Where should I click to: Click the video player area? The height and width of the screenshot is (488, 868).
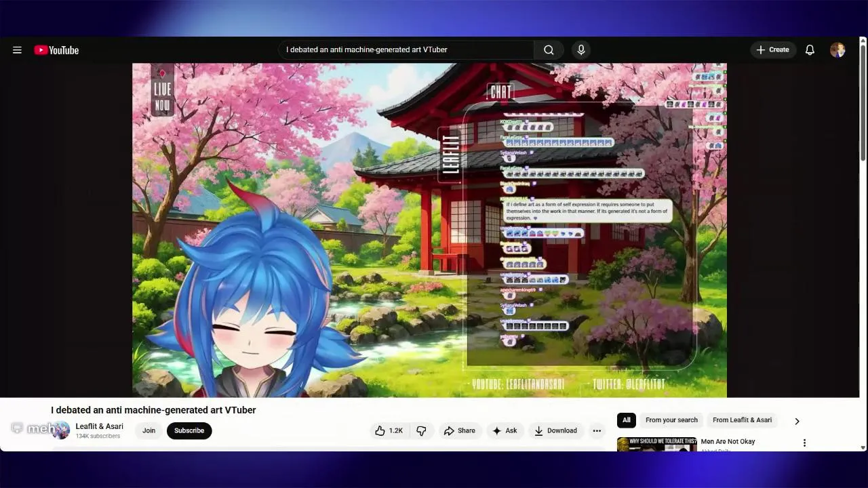click(429, 230)
